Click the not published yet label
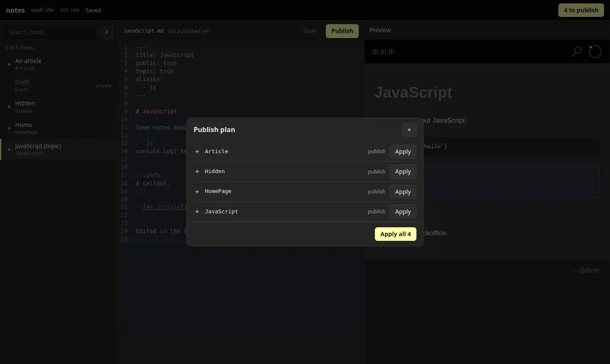 [189, 31]
